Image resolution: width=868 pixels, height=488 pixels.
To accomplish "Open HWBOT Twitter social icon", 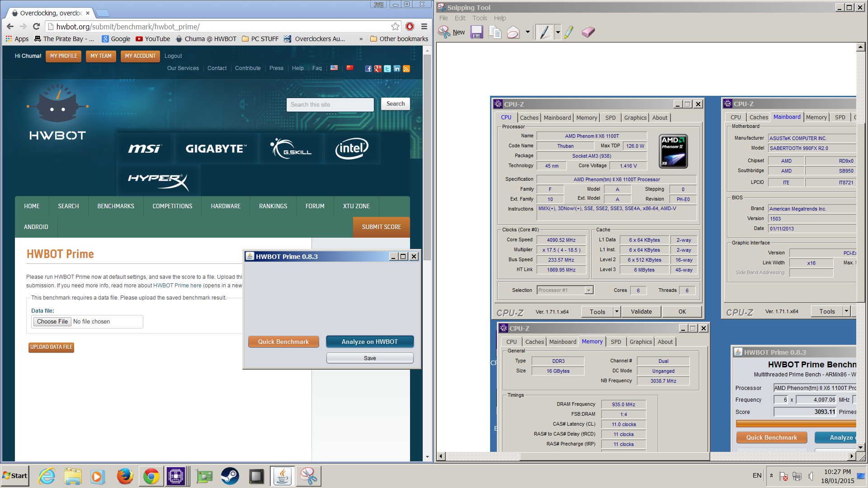I will (x=387, y=69).
